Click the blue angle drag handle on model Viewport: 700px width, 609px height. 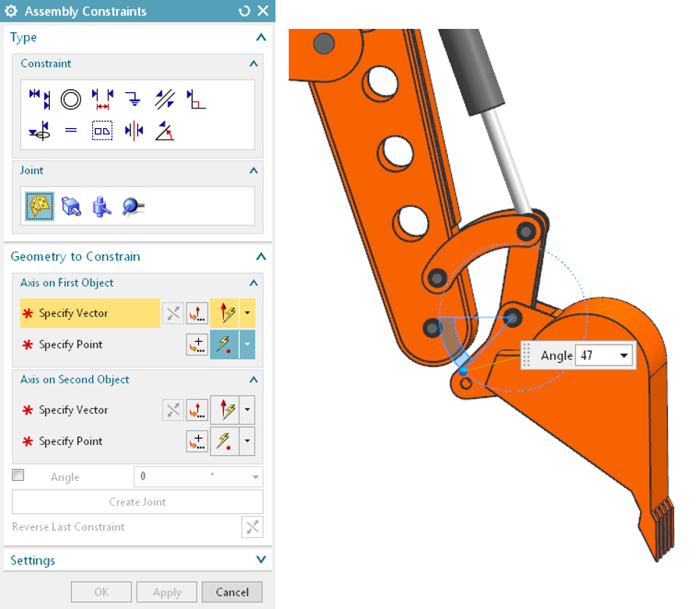pyautogui.click(x=464, y=370)
